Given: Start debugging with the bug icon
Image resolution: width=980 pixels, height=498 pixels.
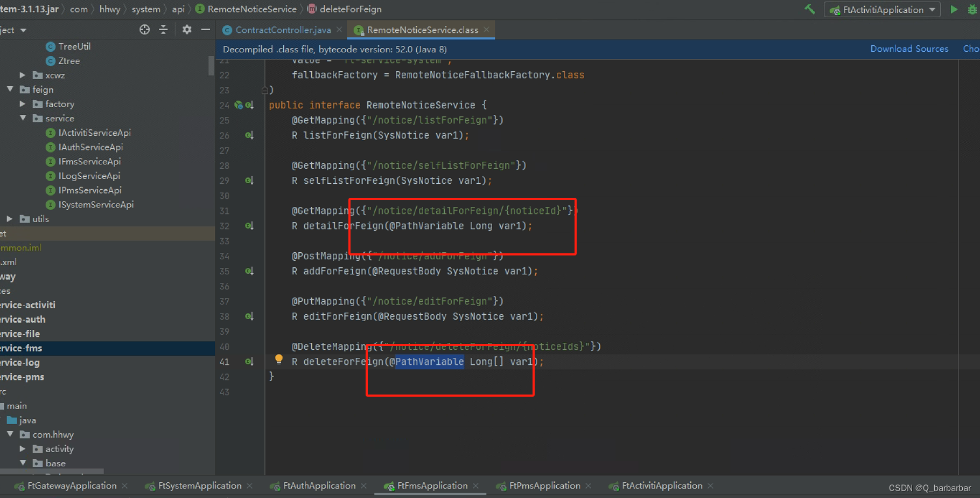Looking at the screenshot, I should tap(972, 9).
